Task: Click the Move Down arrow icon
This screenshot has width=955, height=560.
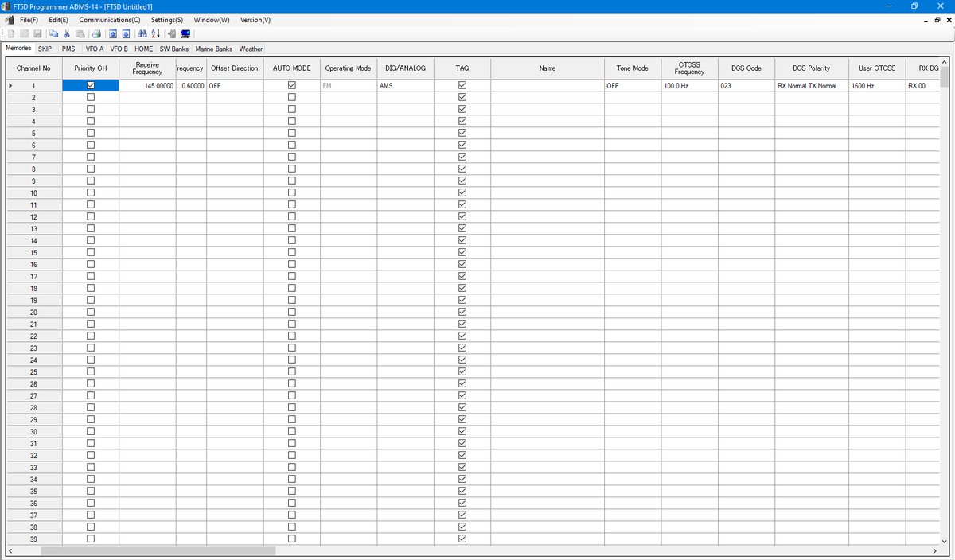Action: (x=126, y=33)
